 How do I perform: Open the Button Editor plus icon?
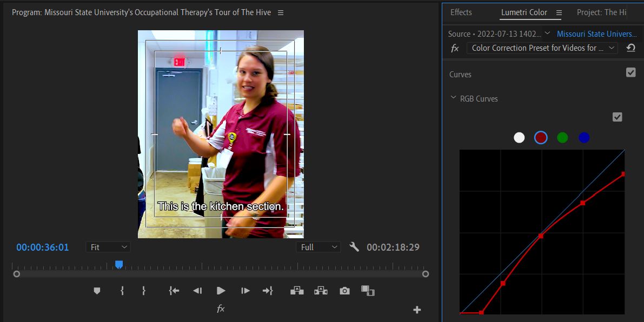point(417,310)
